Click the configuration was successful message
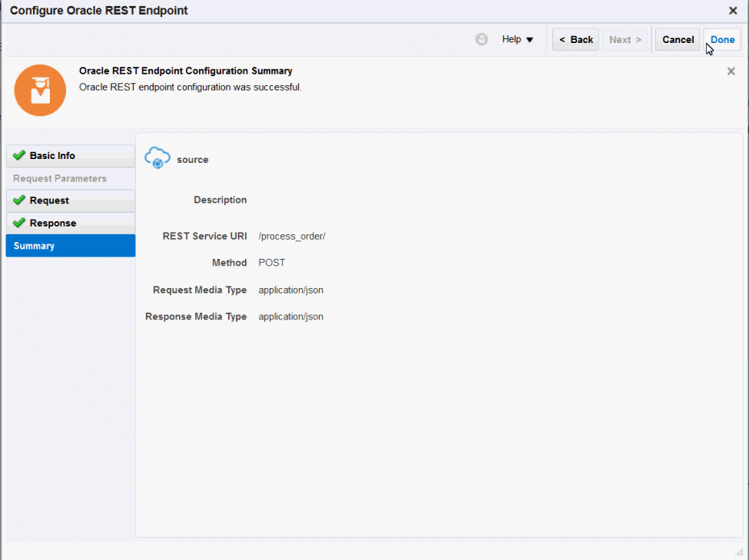This screenshot has width=749, height=560. tap(190, 87)
